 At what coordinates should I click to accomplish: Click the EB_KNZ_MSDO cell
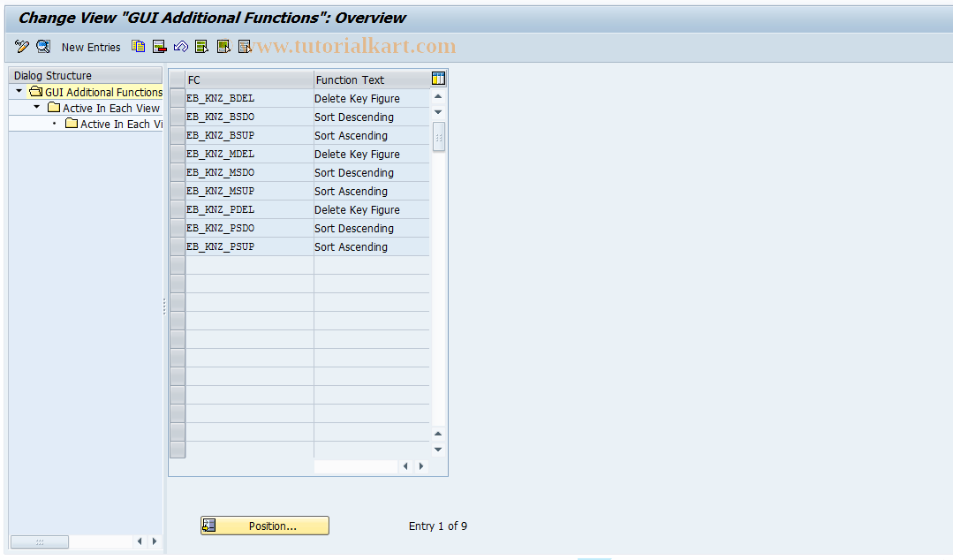coord(249,173)
